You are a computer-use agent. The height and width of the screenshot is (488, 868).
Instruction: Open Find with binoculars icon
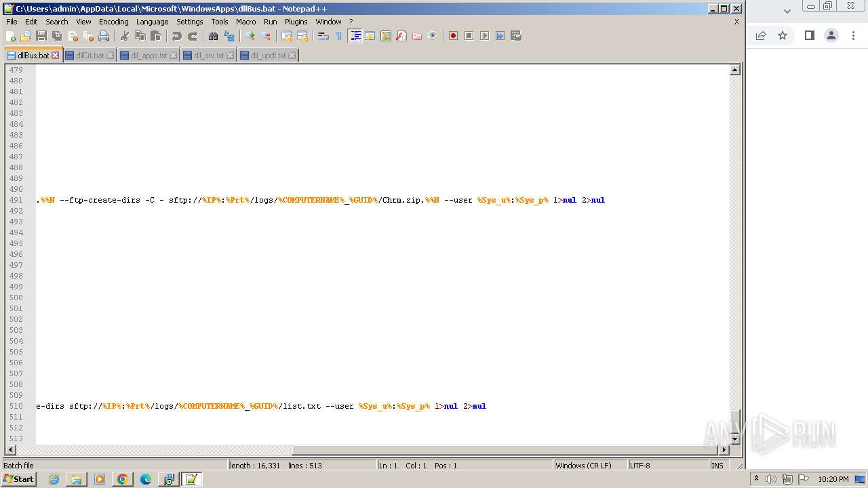tap(214, 36)
